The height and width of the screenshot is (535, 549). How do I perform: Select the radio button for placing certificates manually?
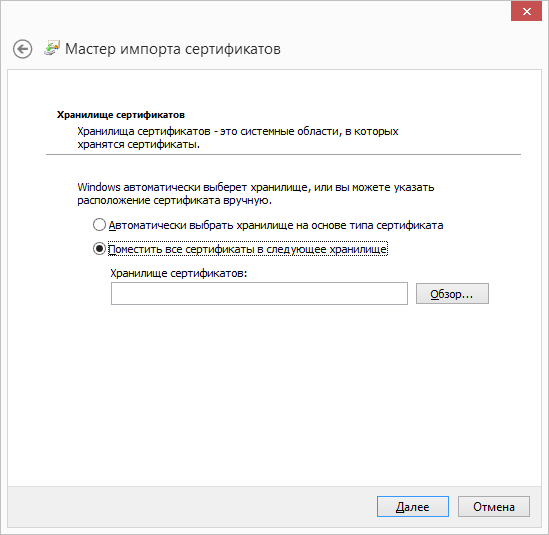(99, 249)
